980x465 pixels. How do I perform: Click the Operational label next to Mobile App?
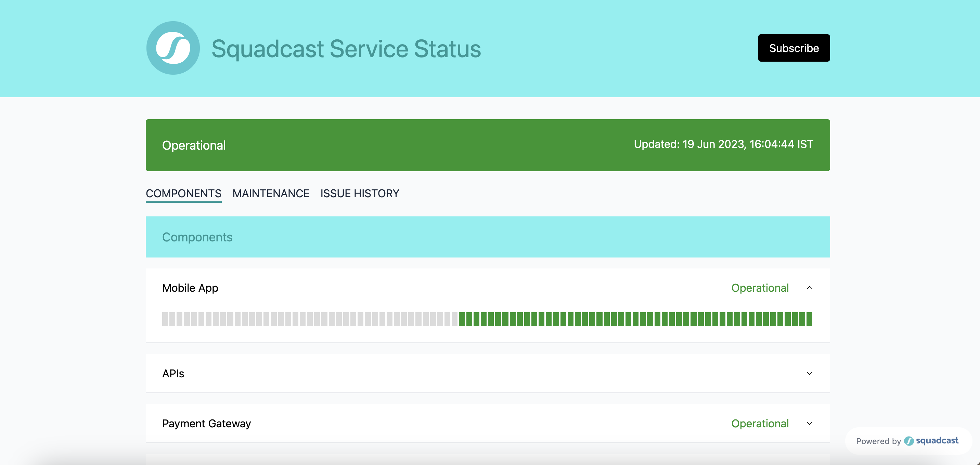760,288
